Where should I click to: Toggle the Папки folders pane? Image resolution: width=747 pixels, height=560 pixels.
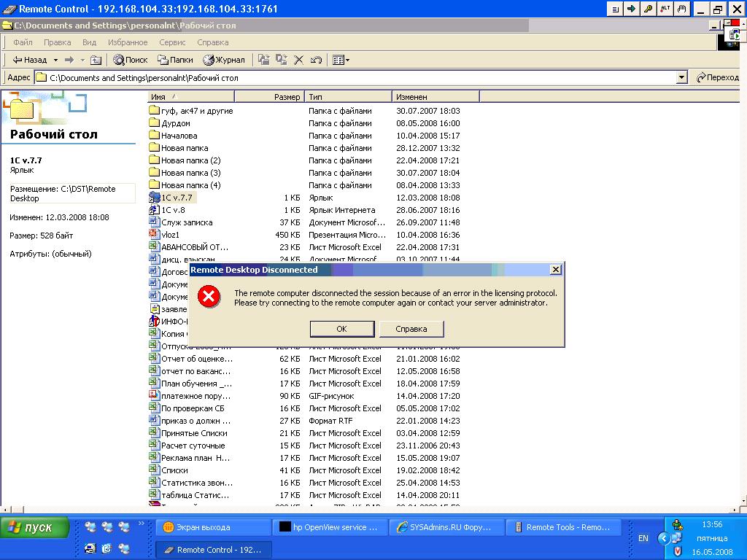tap(175, 60)
